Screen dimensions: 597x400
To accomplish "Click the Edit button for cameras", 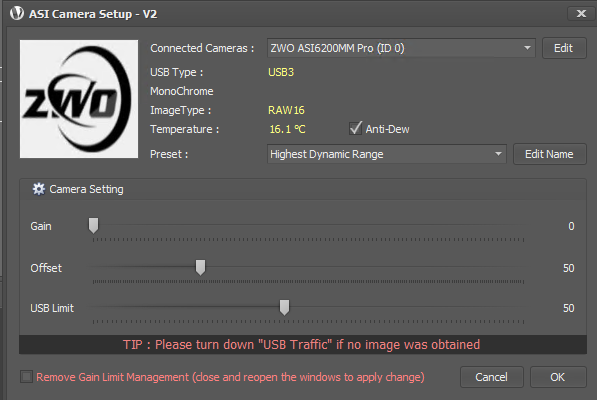I will coord(564,48).
